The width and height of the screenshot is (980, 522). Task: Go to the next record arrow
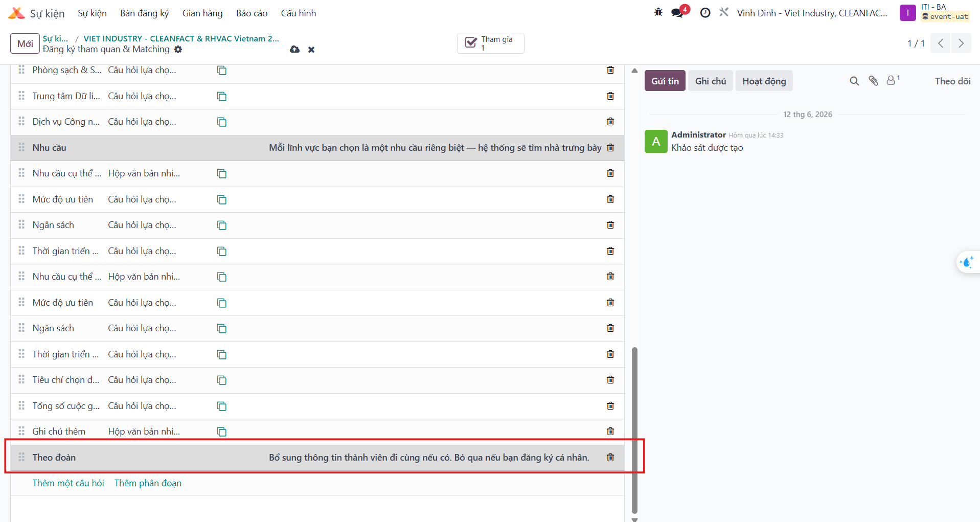point(961,43)
